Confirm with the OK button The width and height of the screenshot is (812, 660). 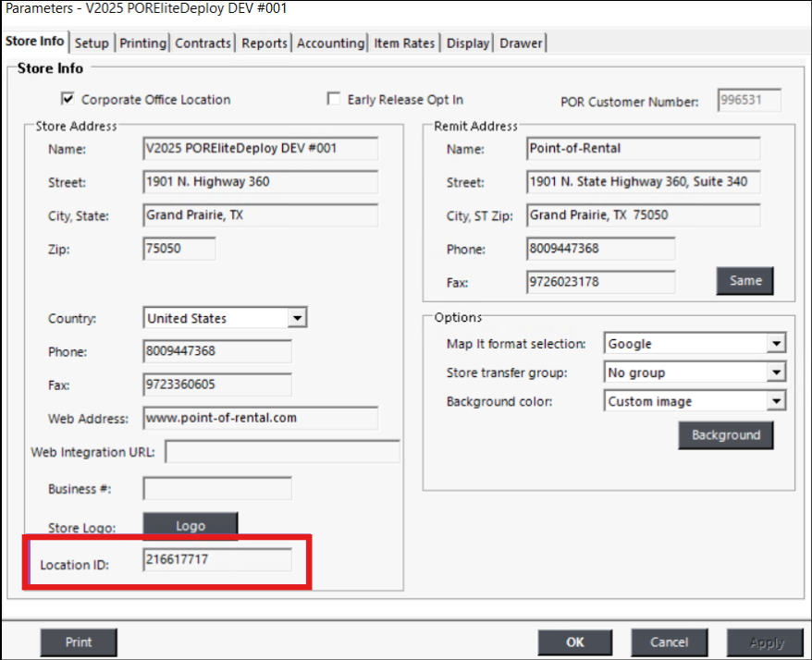tap(575, 642)
